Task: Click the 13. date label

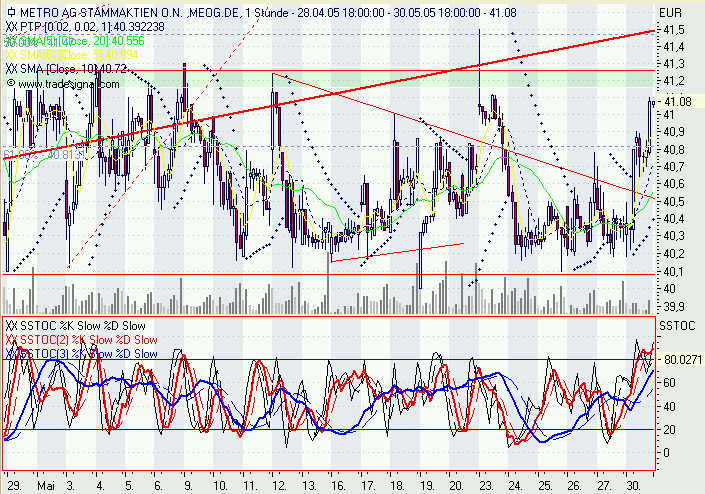Action: [309, 486]
